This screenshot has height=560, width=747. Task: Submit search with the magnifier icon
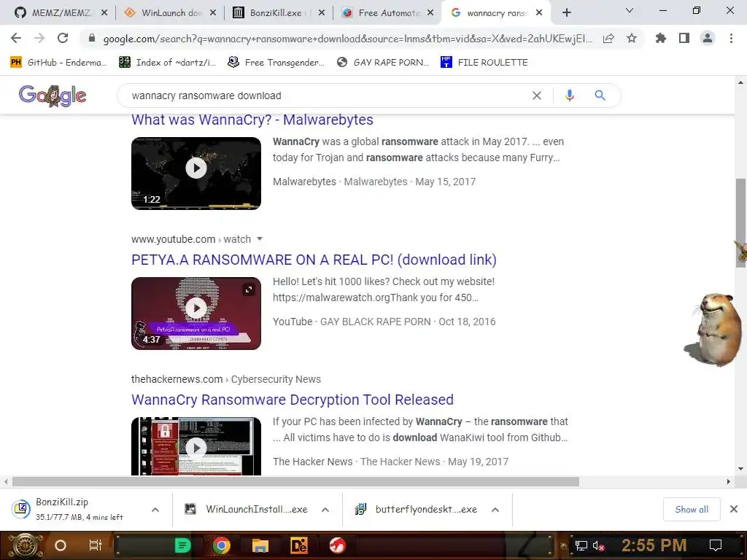600,96
